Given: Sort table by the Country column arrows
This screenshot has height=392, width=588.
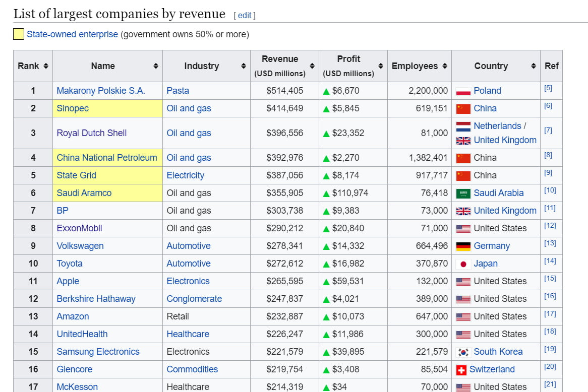Looking at the screenshot, I should click(x=533, y=66).
